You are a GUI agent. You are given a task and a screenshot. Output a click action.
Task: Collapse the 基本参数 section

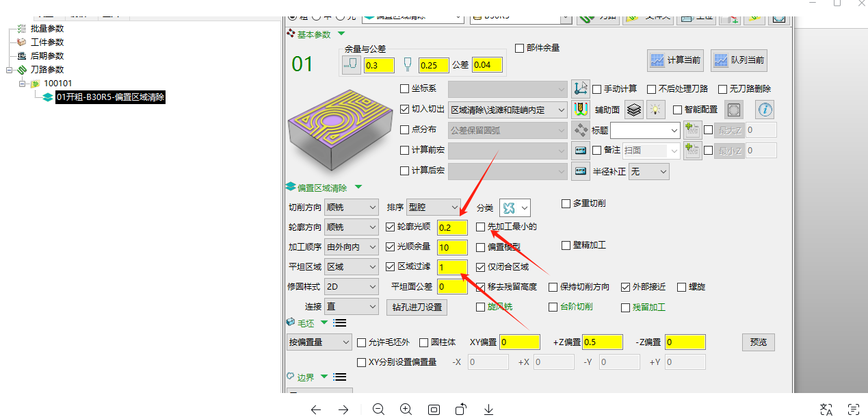[341, 34]
